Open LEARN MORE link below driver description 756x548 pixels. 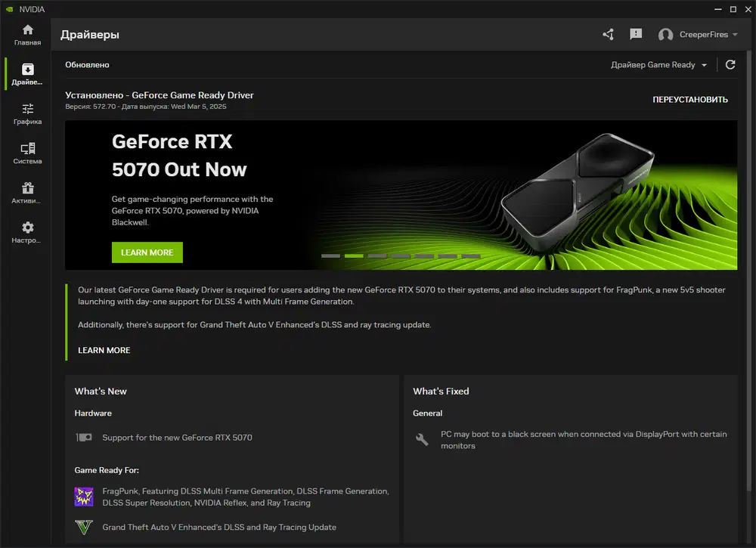pyautogui.click(x=104, y=351)
